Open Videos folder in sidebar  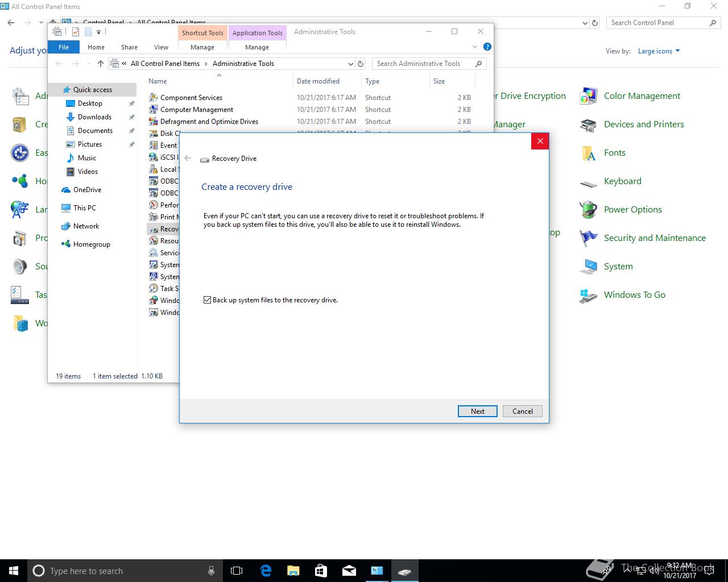[88, 172]
